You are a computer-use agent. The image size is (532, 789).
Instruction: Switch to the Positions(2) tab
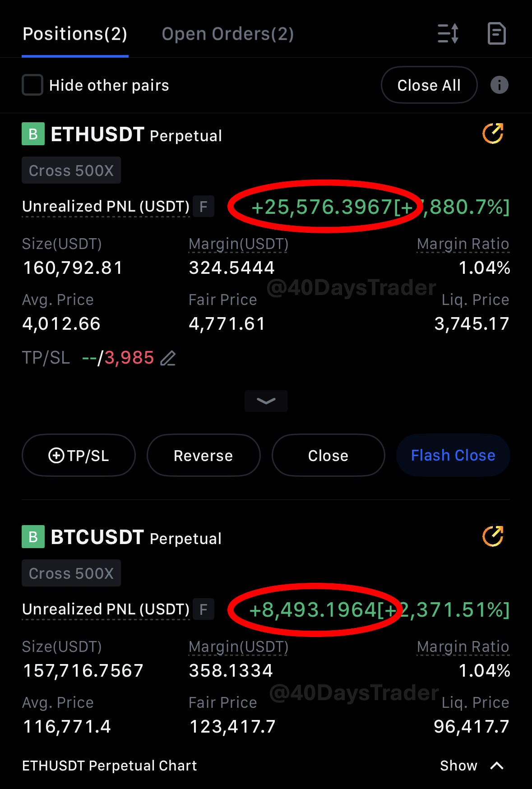click(75, 34)
